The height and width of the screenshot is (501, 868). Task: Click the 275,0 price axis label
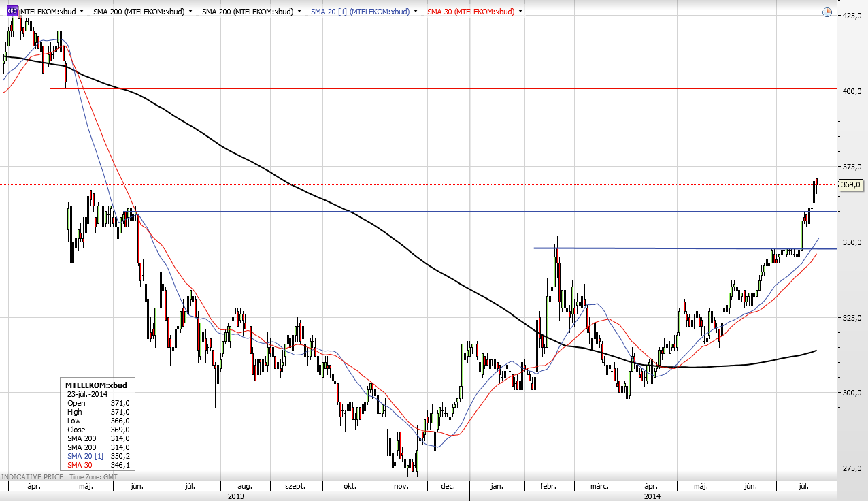852,468
